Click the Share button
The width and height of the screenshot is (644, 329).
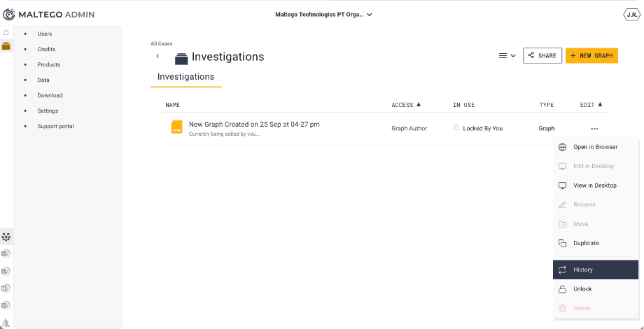[x=542, y=56]
